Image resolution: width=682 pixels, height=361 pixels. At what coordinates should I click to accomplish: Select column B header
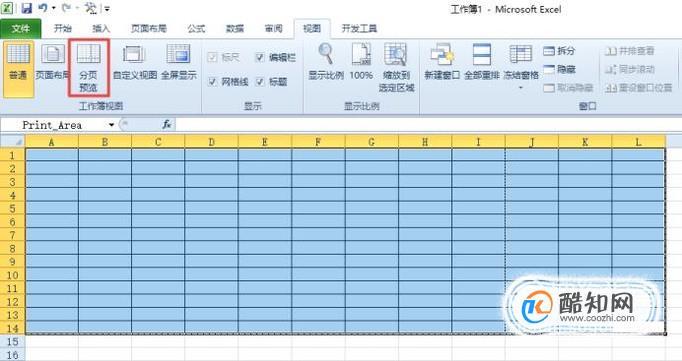click(x=105, y=142)
